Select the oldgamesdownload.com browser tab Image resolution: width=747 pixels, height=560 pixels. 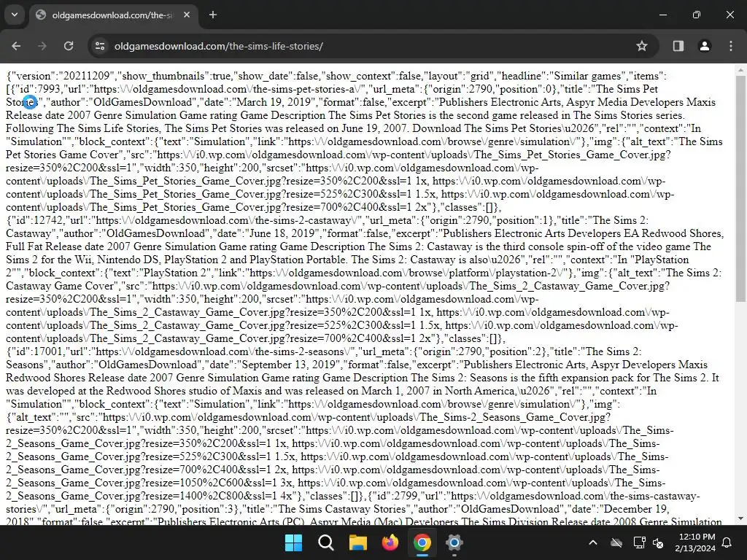pyautogui.click(x=113, y=15)
